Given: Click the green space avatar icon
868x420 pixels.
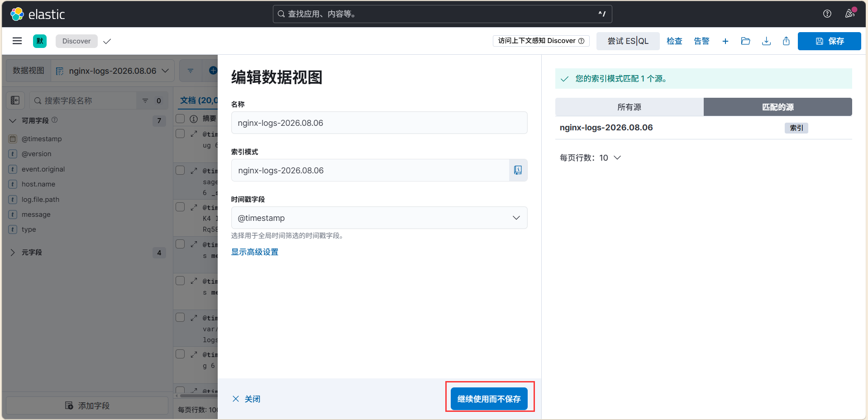Looking at the screenshot, I should (x=40, y=41).
